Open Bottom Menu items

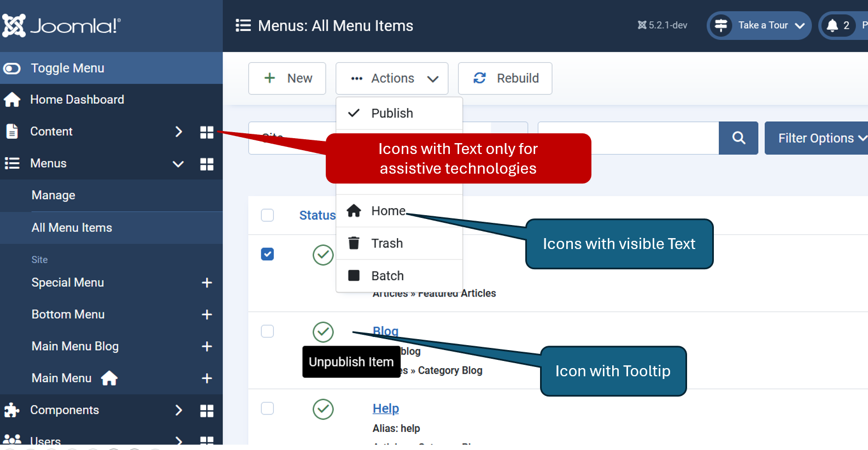coord(68,315)
